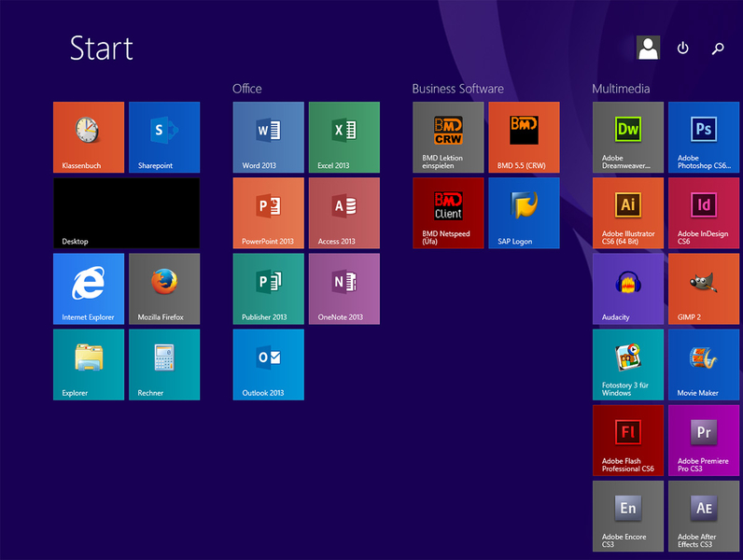
Task: Launch SAP Logon tile
Action: tap(524, 213)
